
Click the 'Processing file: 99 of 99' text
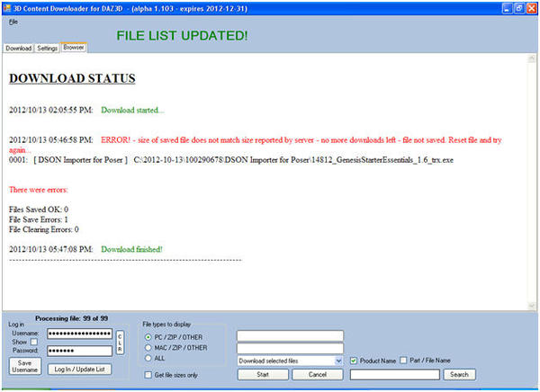click(72, 318)
